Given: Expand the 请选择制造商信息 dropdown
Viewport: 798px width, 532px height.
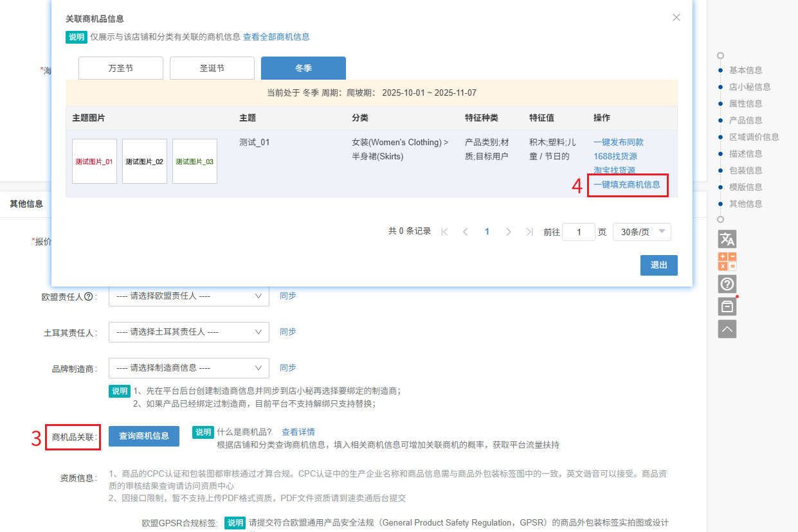Looking at the screenshot, I should click(x=189, y=368).
